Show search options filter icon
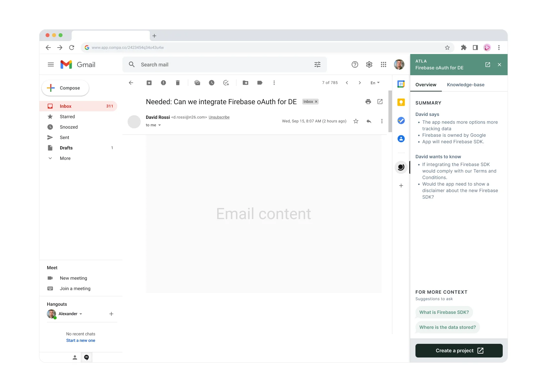Screen dimensions: 547x392 pos(317,64)
